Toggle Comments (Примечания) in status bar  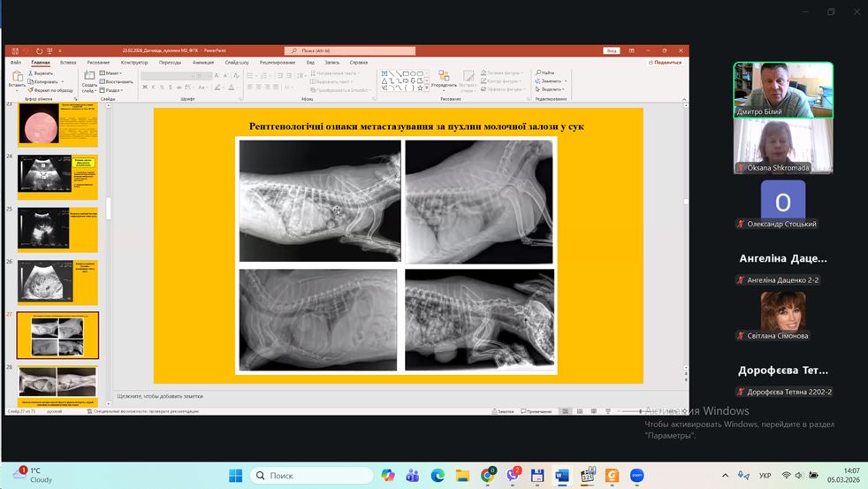coord(537,411)
